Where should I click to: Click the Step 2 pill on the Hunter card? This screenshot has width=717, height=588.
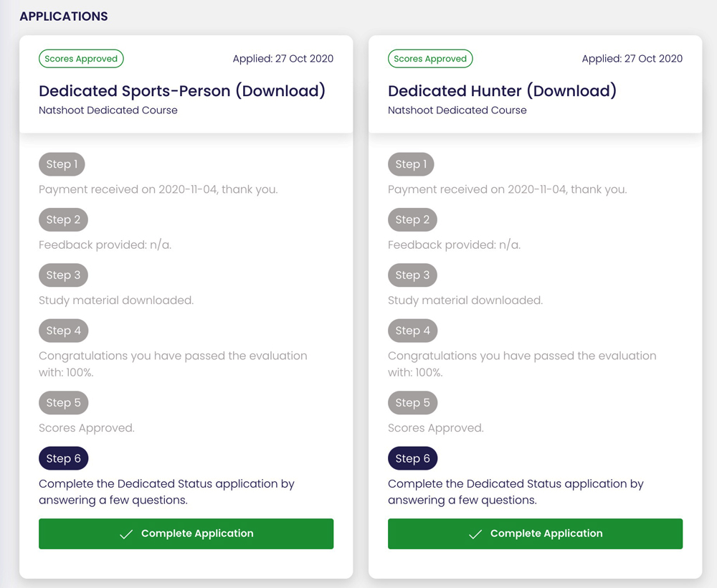click(412, 219)
